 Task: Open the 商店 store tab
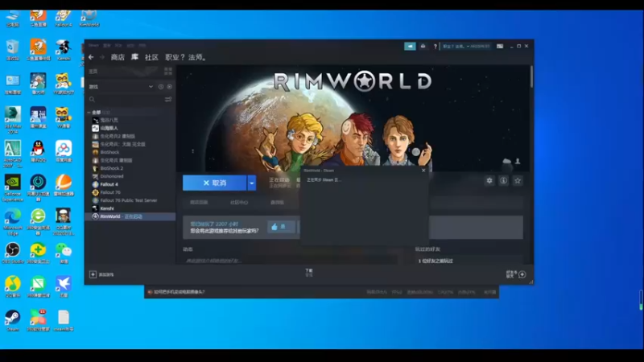[118, 57]
